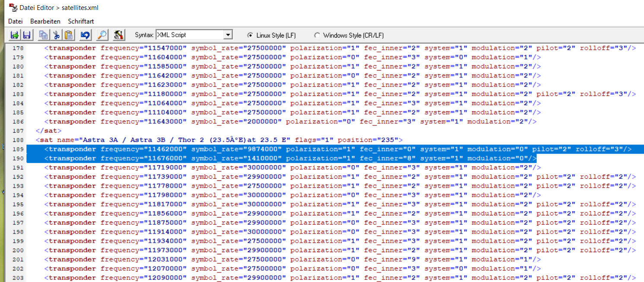Click frequency "11719000" on line 191
The height and width of the screenshot is (282, 644).
click(x=165, y=167)
